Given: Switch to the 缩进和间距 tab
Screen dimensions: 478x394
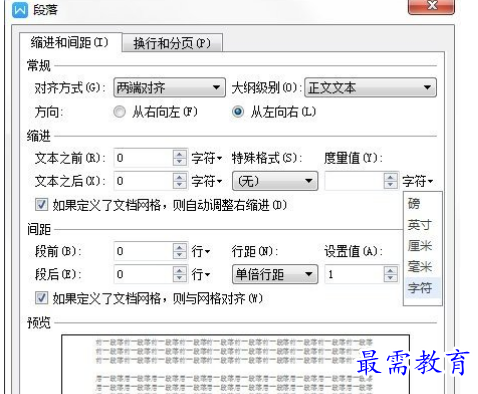Looking at the screenshot, I should (70, 43).
